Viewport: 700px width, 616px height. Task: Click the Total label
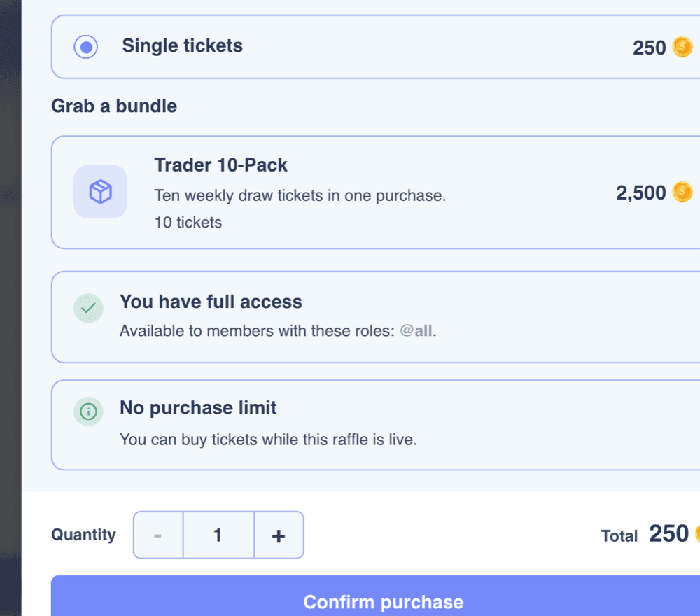coord(619,535)
